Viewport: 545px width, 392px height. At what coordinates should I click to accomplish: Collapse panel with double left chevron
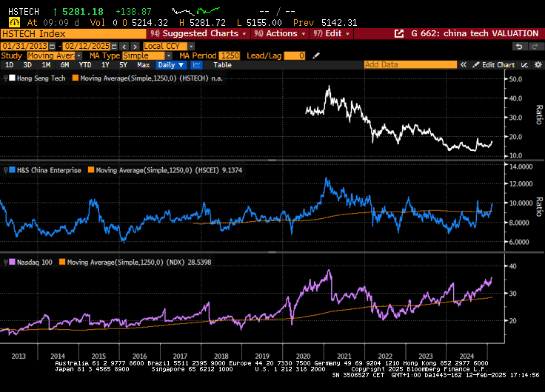coord(464,65)
